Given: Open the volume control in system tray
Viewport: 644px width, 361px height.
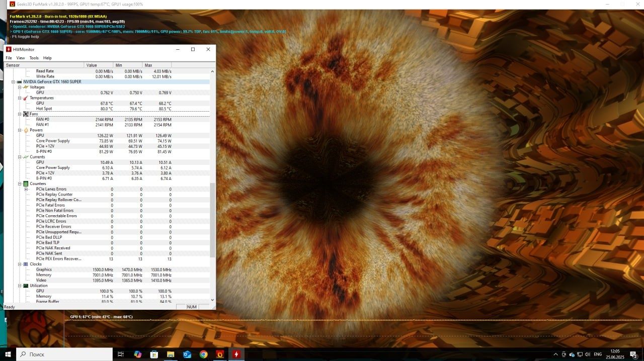Looking at the screenshot, I should click(x=587, y=354).
